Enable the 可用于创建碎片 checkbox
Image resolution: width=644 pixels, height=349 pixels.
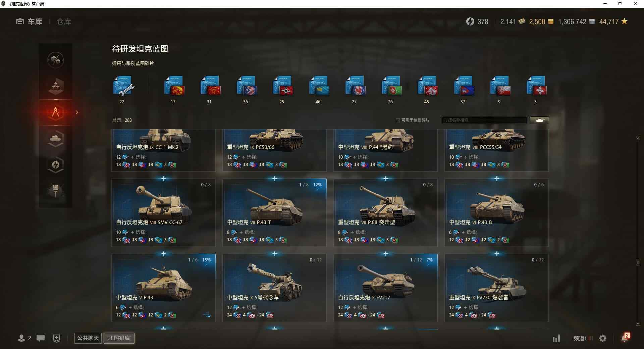(x=398, y=120)
